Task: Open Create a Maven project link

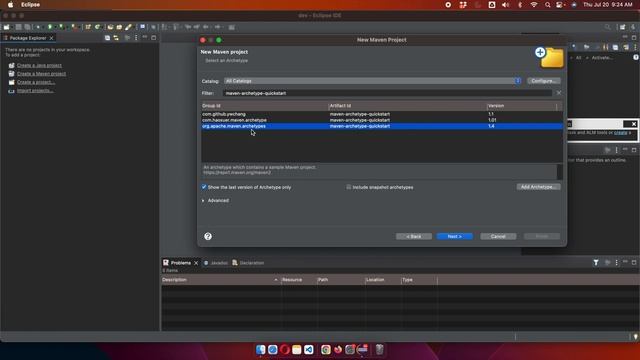Action: [x=41, y=74]
